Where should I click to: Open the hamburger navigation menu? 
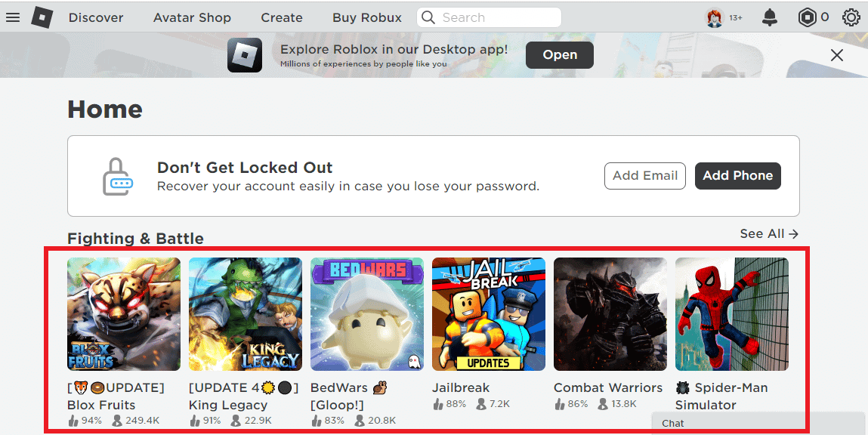pyautogui.click(x=13, y=17)
